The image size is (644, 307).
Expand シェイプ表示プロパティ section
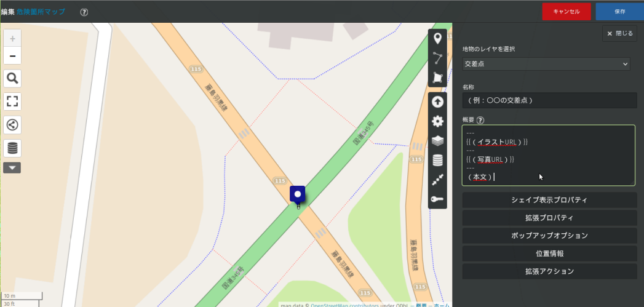click(549, 200)
